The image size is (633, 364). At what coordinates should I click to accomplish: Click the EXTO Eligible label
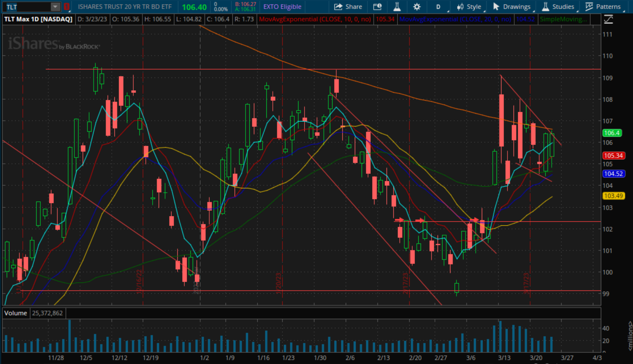282,6
